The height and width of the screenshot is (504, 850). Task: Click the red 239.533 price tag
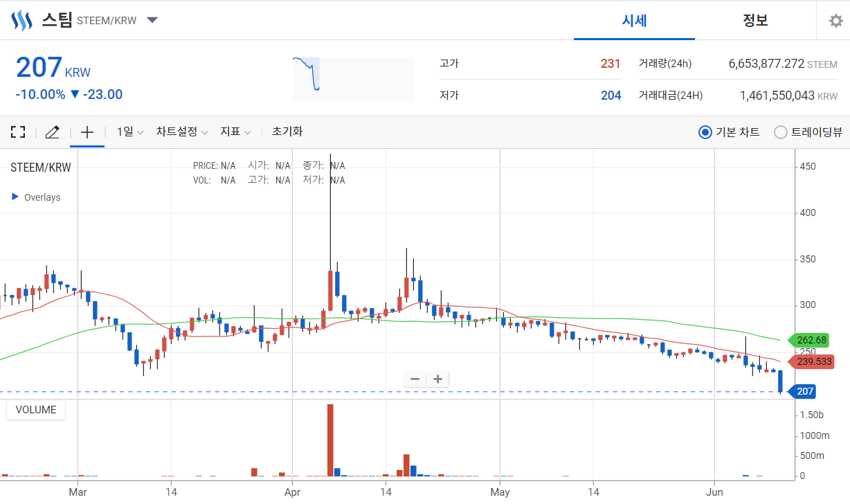click(x=811, y=361)
